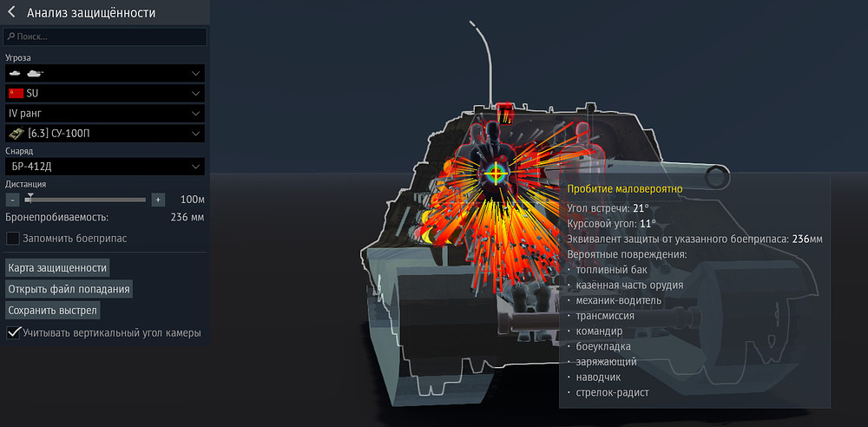Decrease distance with the minus button
The width and height of the screenshot is (868, 427).
13,200
